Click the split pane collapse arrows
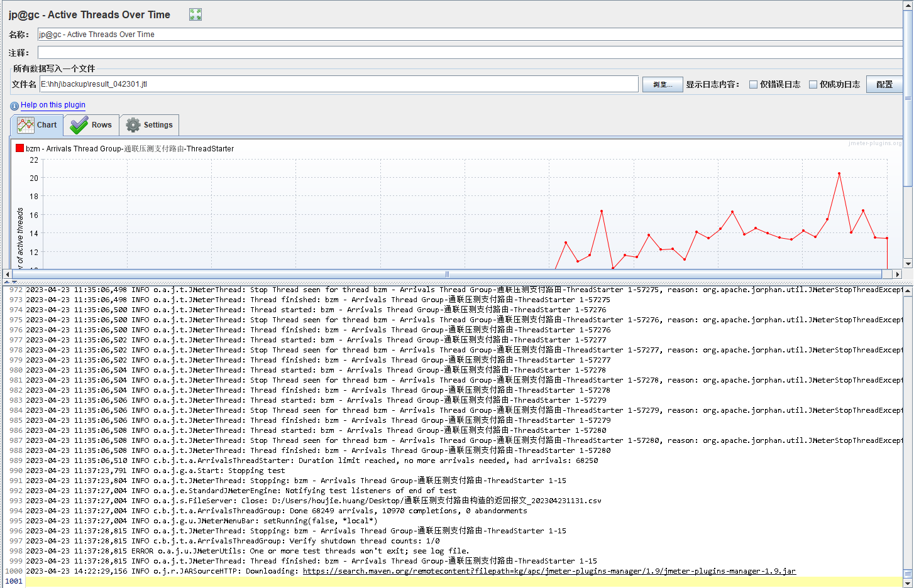This screenshot has height=588, width=914. pyautogui.click(x=11, y=282)
